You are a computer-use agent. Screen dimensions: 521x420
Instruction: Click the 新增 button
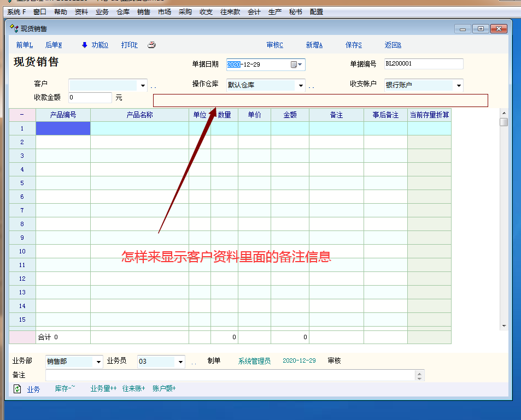(x=314, y=45)
